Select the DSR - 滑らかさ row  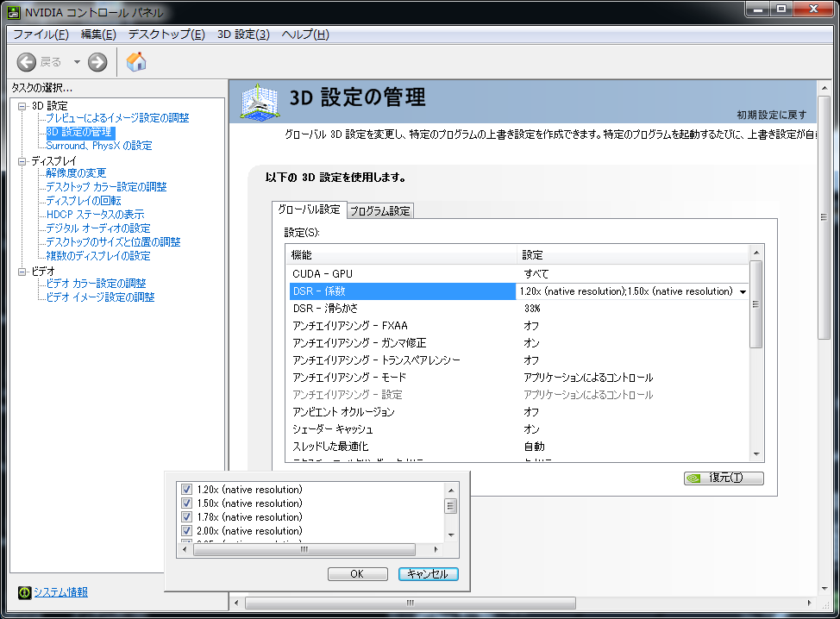click(518, 309)
